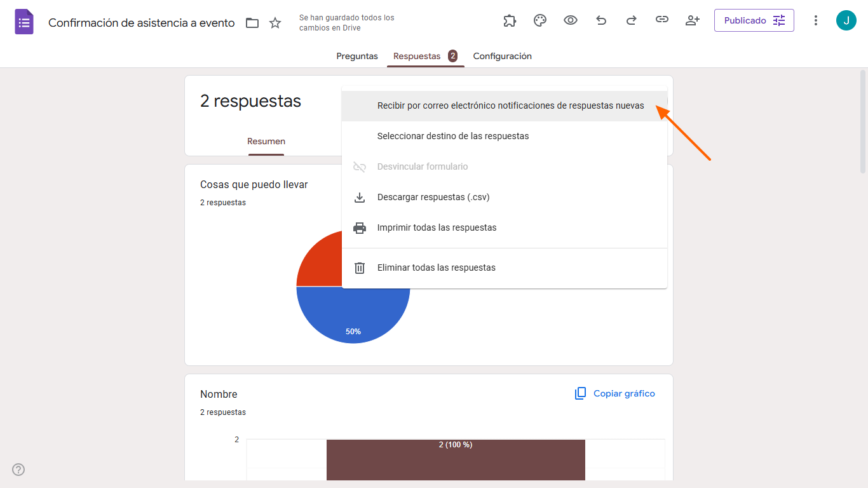868x488 pixels.
Task: Preview the form with the eye icon
Action: (x=571, y=20)
